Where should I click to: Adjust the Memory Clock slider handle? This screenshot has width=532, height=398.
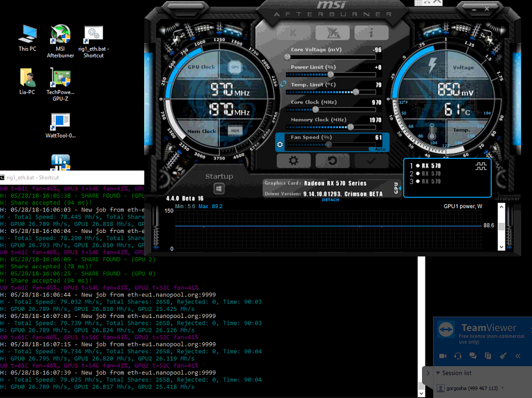pos(350,127)
